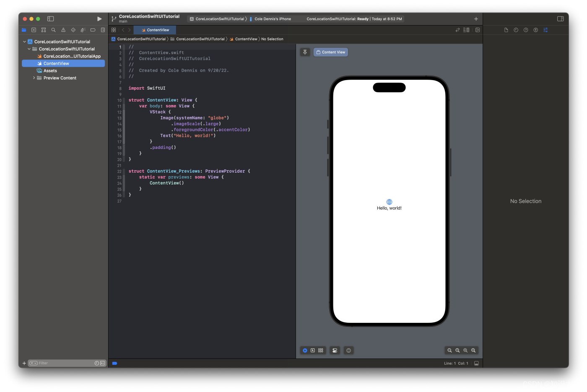Show only source-controlled files filter

[x=102, y=363]
